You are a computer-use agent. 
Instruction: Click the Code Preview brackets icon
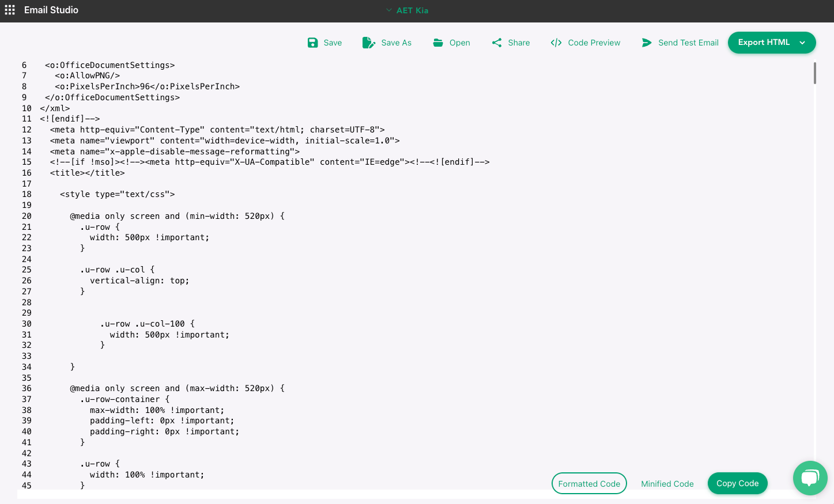coord(556,43)
